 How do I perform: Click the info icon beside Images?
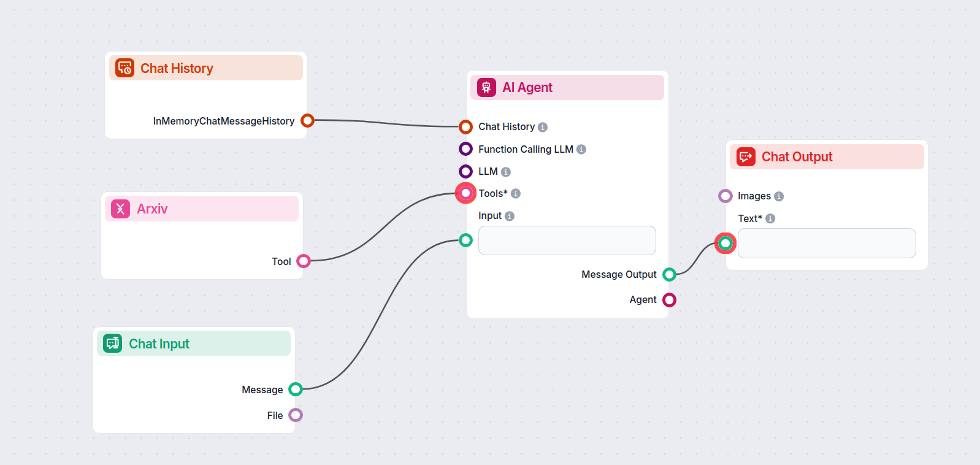click(x=779, y=196)
